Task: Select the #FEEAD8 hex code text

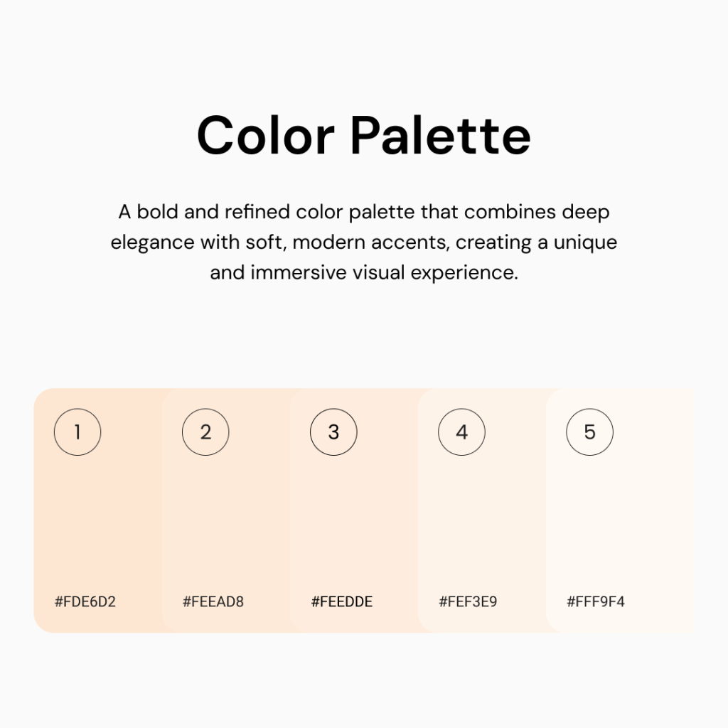Action: [213, 602]
